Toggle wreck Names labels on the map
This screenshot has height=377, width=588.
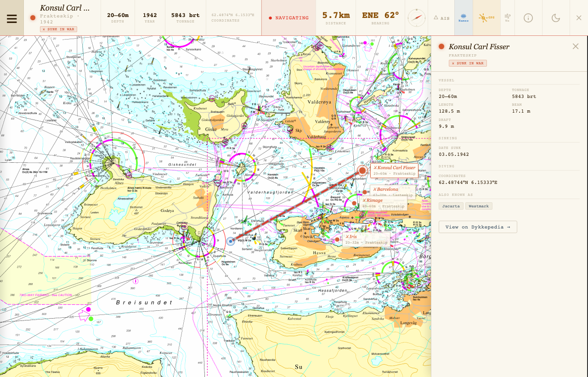click(464, 18)
